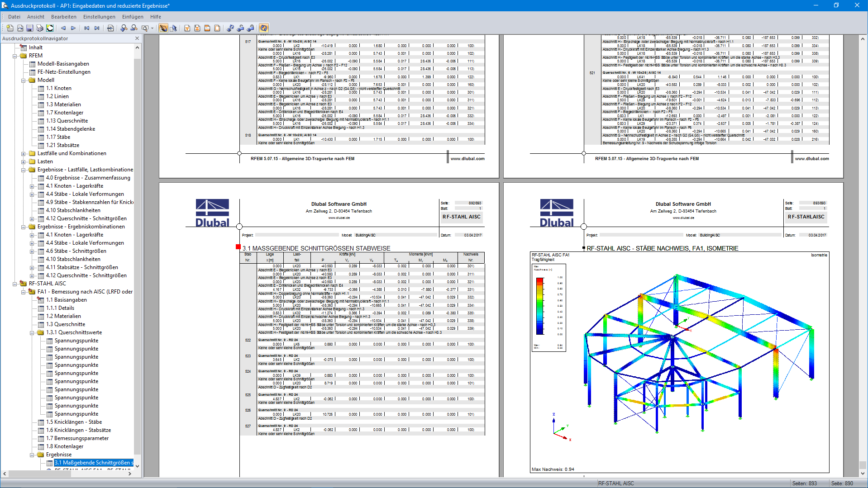Open the Hilfe menu
This screenshot has height=488, width=868.
[156, 17]
